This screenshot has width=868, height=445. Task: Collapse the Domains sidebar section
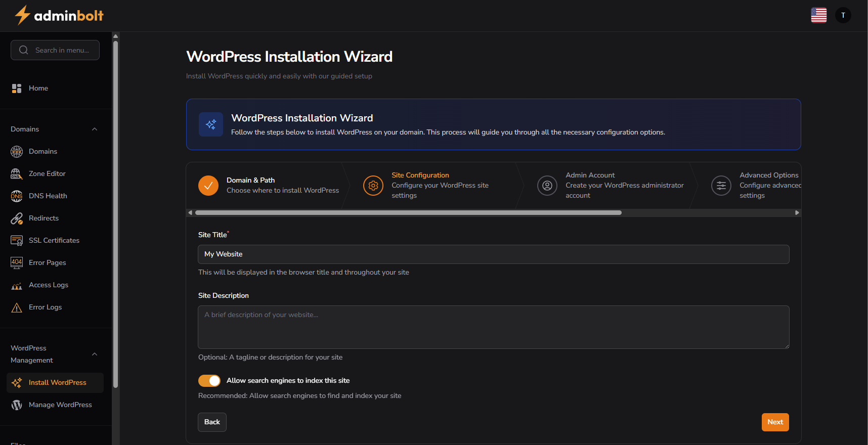click(x=95, y=129)
